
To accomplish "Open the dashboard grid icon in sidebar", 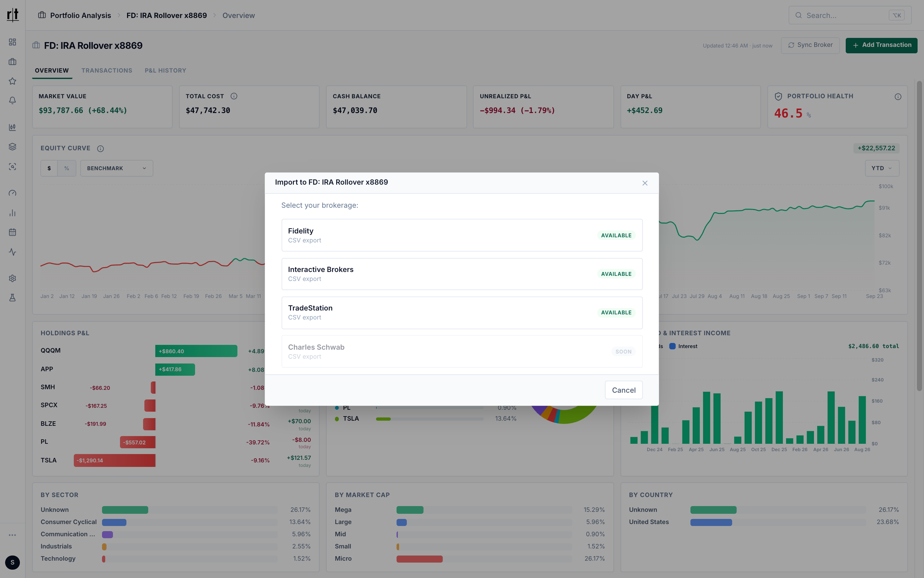I will pyautogui.click(x=13, y=42).
